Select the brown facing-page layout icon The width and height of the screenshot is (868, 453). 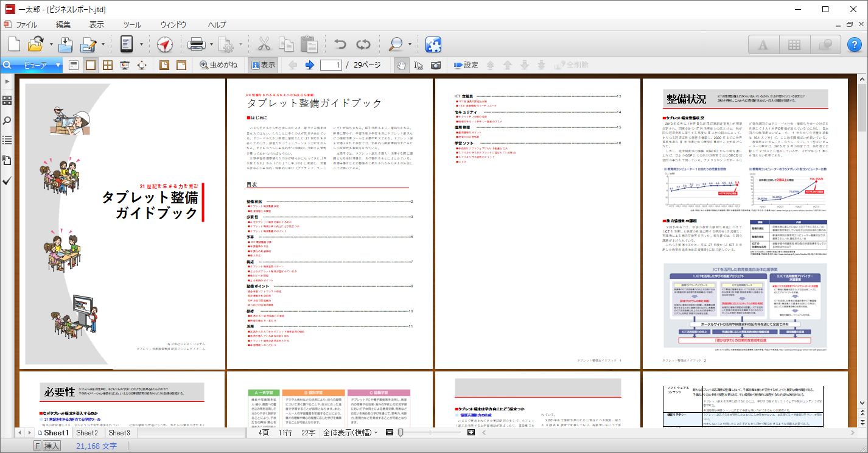tap(181, 65)
